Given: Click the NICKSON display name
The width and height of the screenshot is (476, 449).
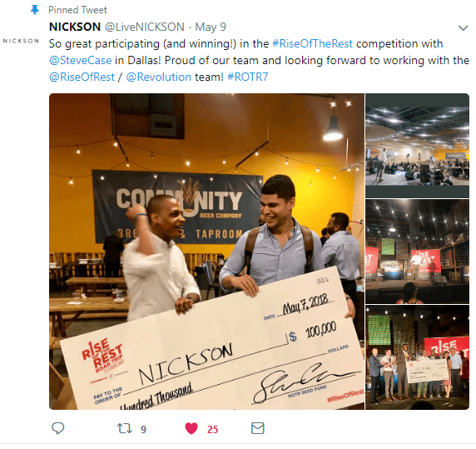Looking at the screenshot, I should click(x=75, y=27).
